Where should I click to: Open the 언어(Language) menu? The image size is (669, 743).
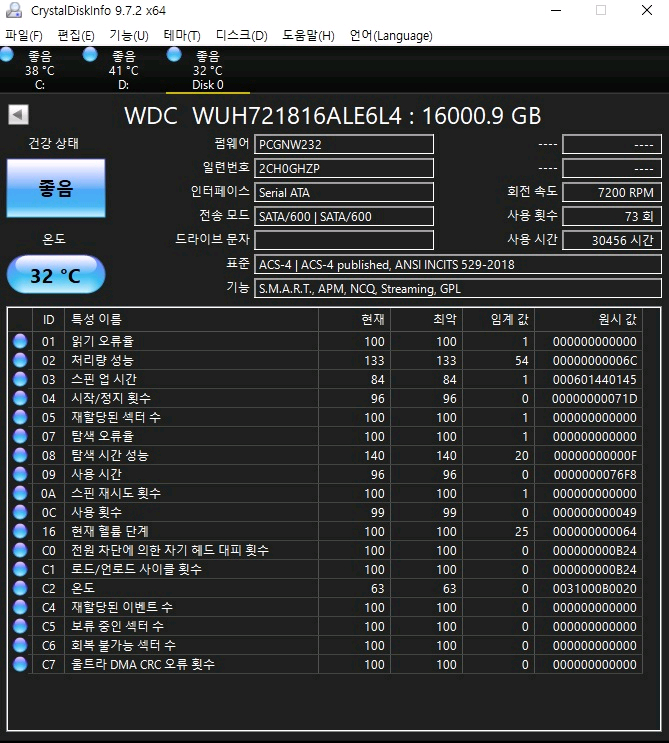click(391, 36)
